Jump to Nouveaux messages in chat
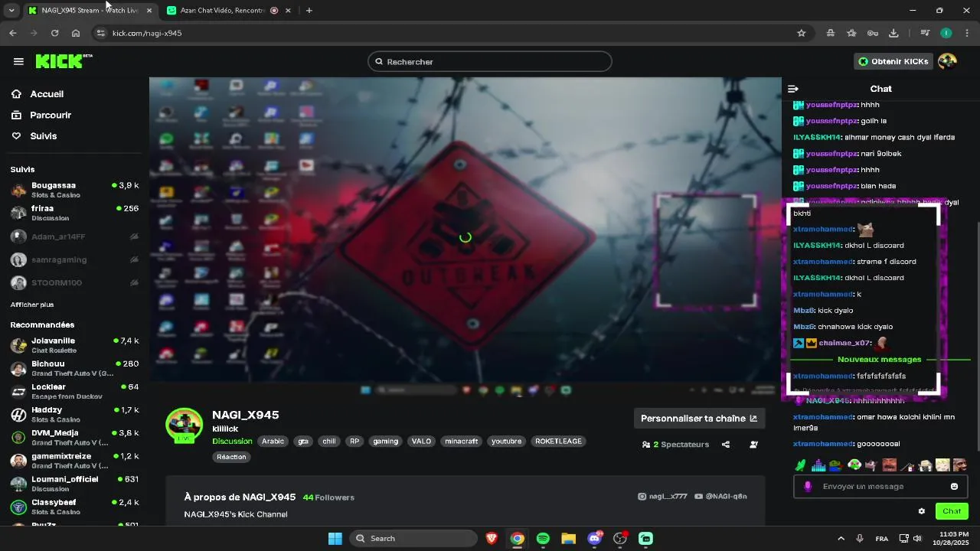The image size is (980, 551). (x=879, y=359)
